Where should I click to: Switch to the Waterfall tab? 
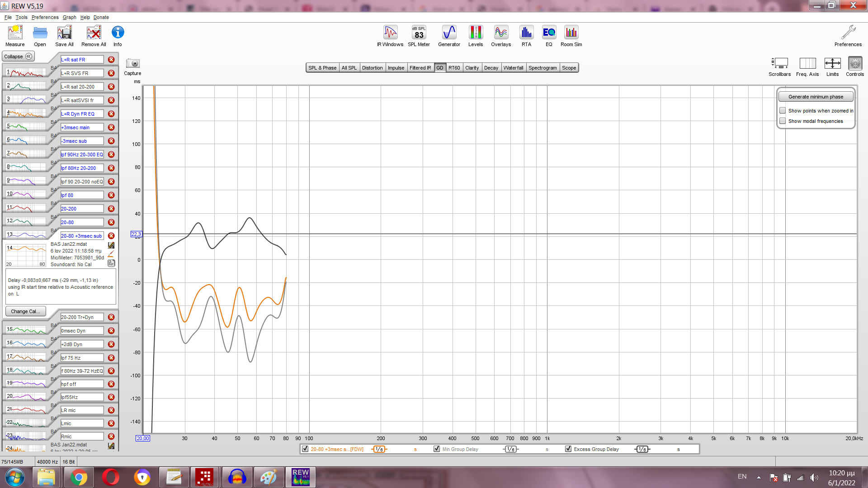pyautogui.click(x=513, y=68)
